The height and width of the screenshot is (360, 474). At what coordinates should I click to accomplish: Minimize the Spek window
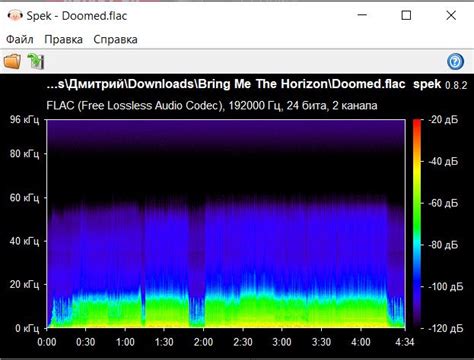coord(362,15)
